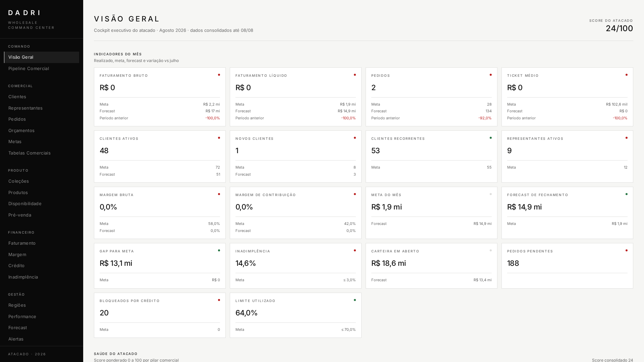
Task: Open Margem sidebar item
Action: click(x=42, y=254)
